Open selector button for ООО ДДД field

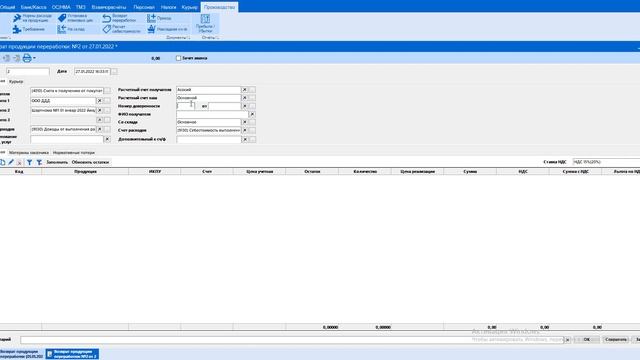click(107, 100)
